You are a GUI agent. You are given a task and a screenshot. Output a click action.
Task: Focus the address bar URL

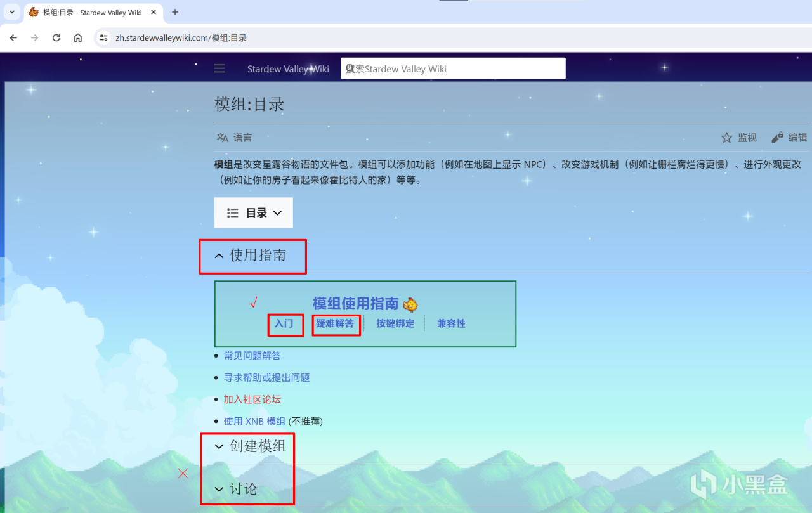pyautogui.click(x=181, y=38)
